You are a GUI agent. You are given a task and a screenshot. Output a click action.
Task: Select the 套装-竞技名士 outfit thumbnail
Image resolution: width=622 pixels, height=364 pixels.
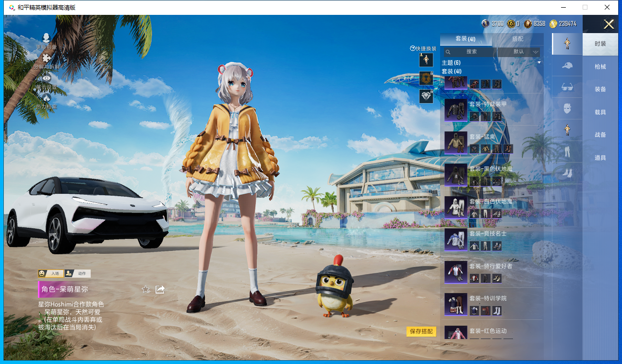click(x=456, y=240)
